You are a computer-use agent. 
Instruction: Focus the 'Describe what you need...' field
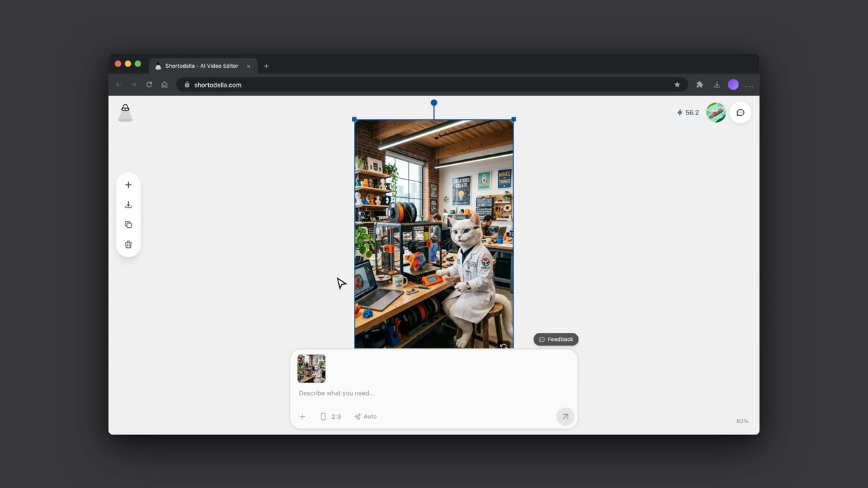pos(434,393)
